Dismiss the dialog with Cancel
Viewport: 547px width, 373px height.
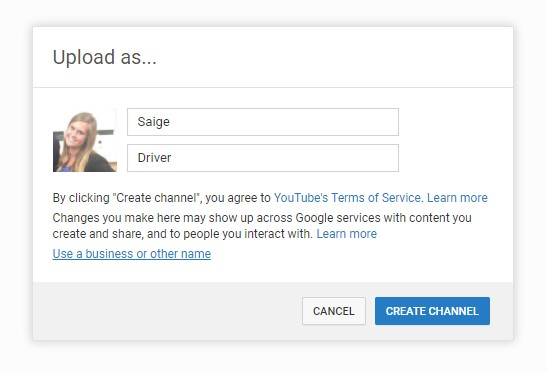click(x=334, y=311)
